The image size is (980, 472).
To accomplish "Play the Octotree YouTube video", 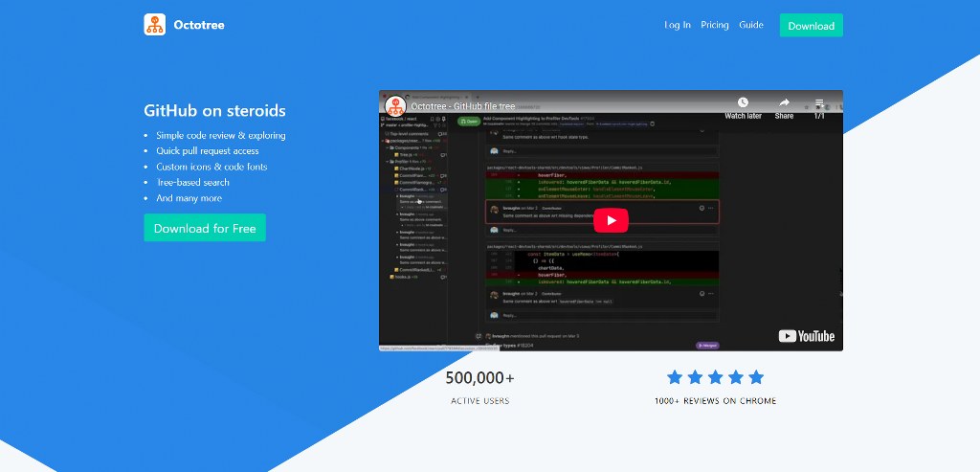I will (x=611, y=220).
